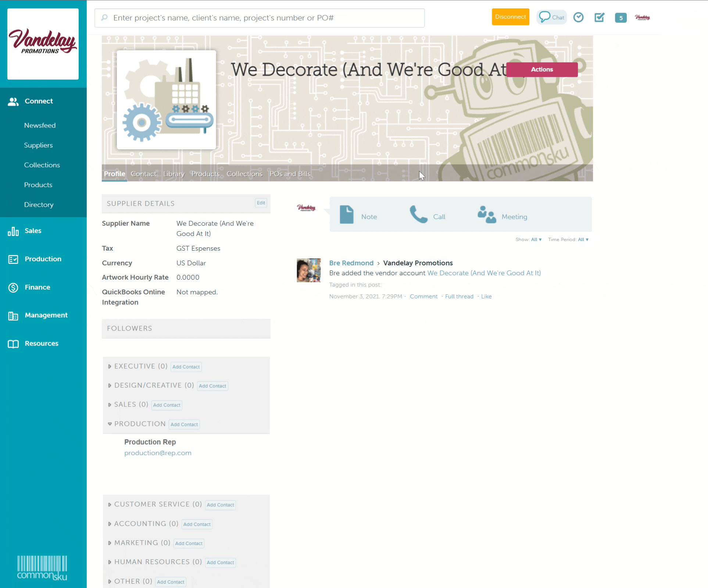Open the notifications badge showing 5
Screen dimensions: 708x588
coord(621,18)
